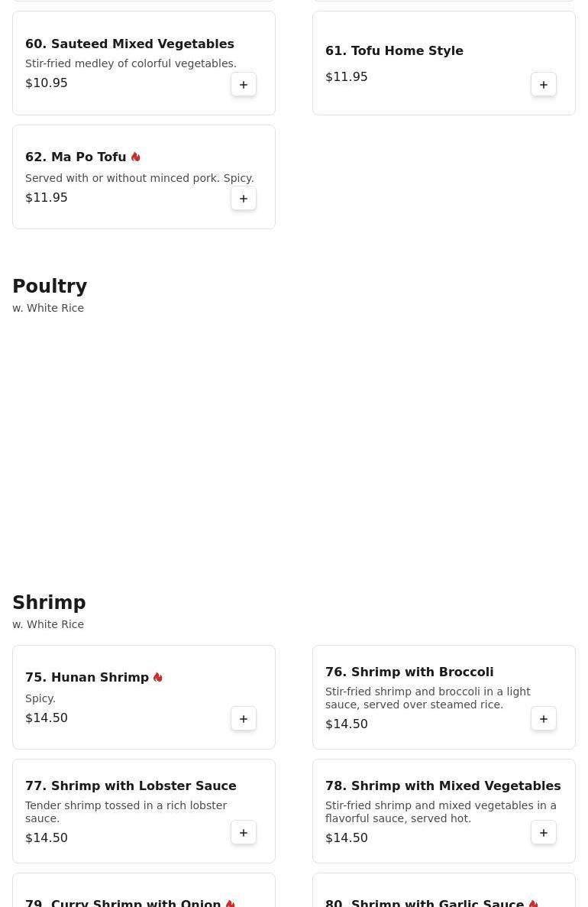
Task: Click the Shrimp section heading
Action: [x=49, y=603]
